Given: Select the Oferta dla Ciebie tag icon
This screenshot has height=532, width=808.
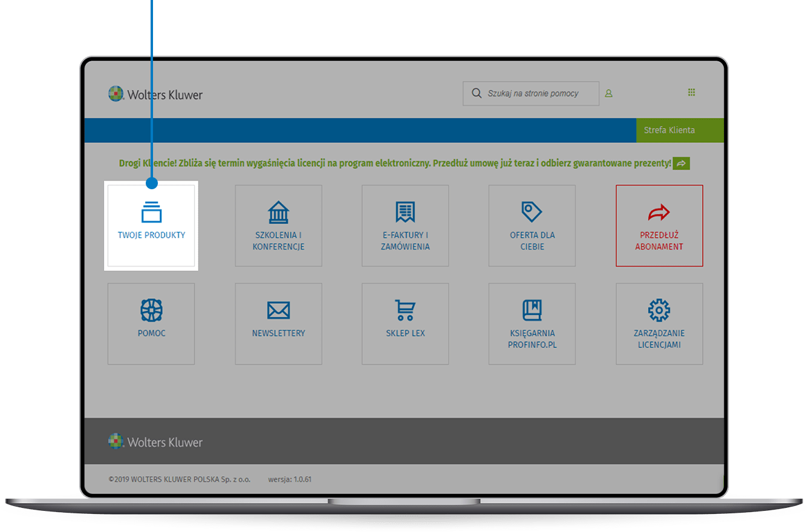Looking at the screenshot, I should point(532,212).
